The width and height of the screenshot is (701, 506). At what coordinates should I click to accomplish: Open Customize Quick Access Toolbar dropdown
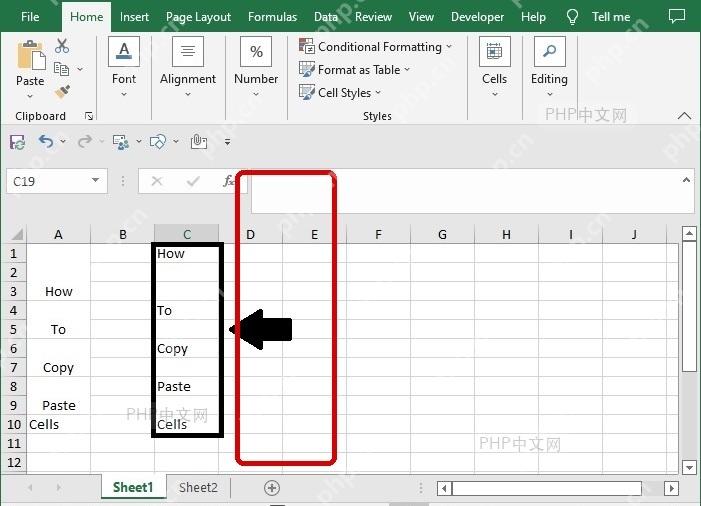coord(228,142)
